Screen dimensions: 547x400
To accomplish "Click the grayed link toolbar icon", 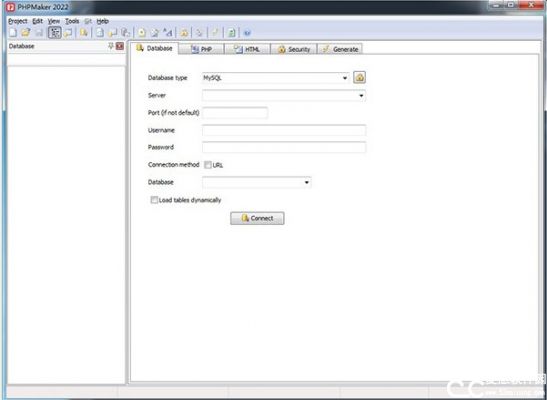I will 199,33.
